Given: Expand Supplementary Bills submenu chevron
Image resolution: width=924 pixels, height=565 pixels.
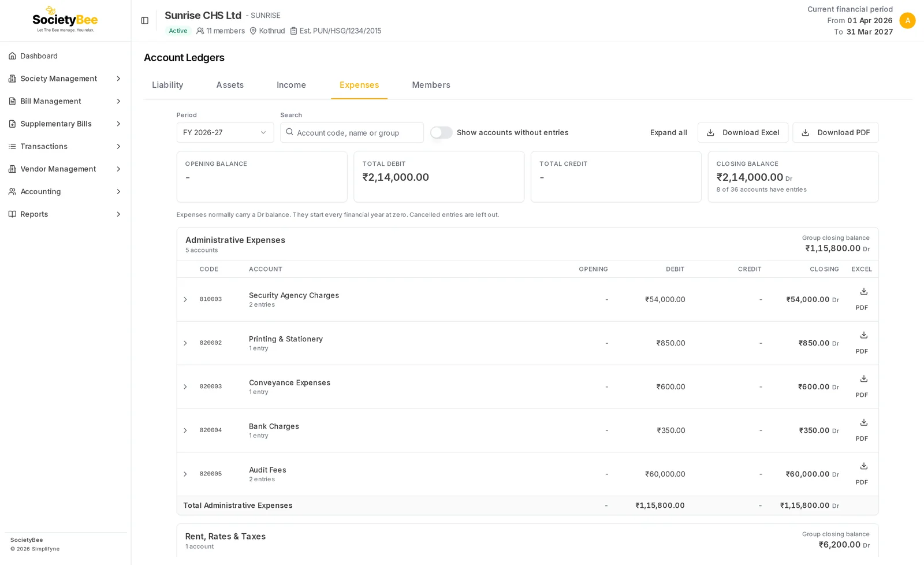Looking at the screenshot, I should coord(118,124).
